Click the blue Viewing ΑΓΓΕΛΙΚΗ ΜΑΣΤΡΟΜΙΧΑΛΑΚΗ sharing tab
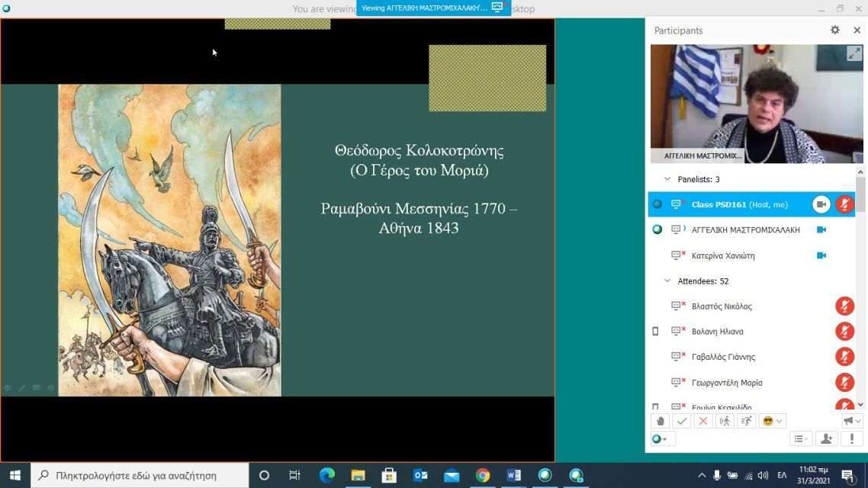This screenshot has width=868, height=488. [433, 8]
